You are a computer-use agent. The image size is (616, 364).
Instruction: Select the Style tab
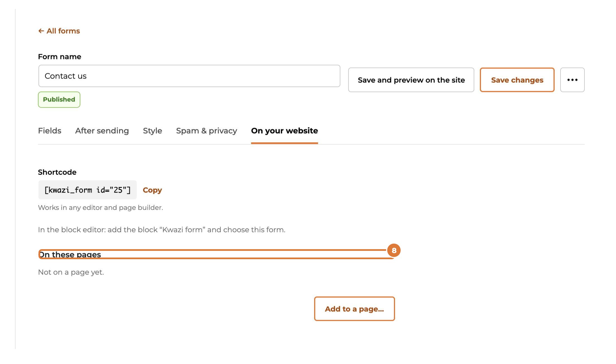[x=152, y=131]
